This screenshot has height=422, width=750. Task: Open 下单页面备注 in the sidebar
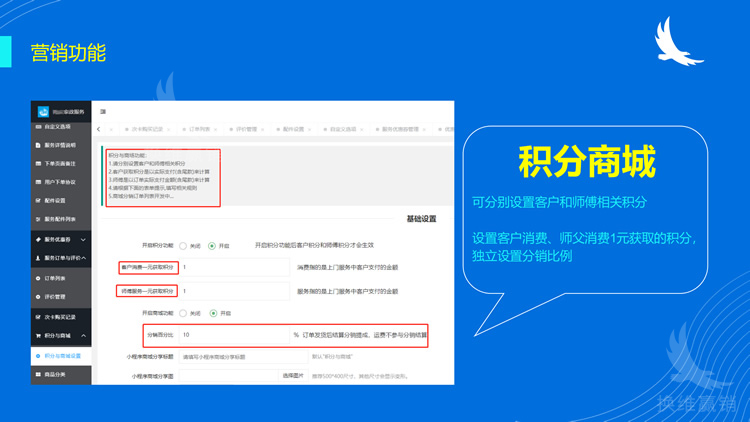tap(61, 164)
